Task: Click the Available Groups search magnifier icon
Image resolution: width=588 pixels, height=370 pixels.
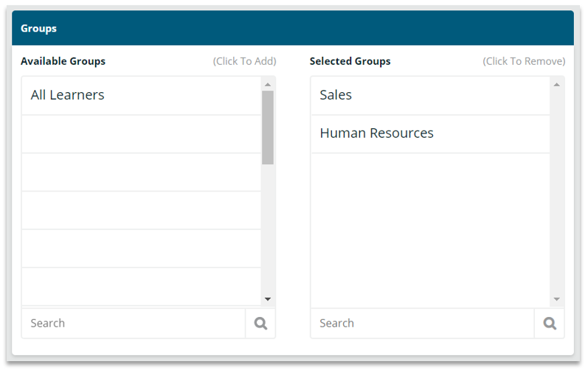Action: click(260, 323)
